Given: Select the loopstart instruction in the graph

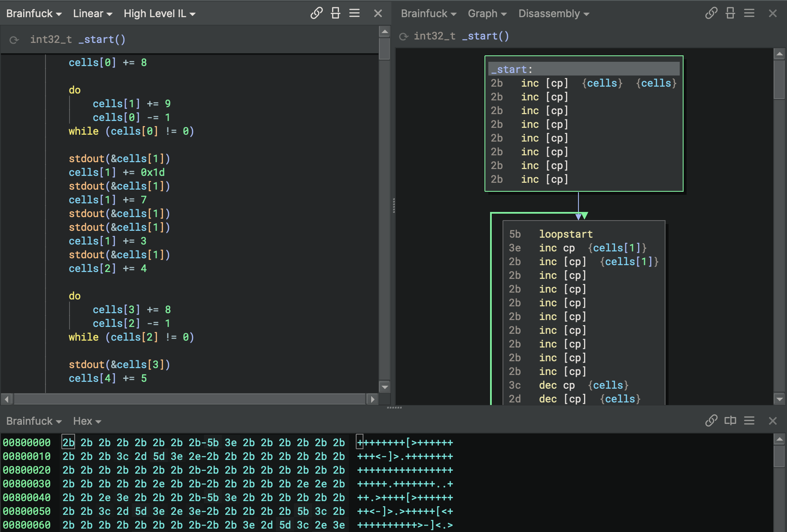Looking at the screenshot, I should pyautogui.click(x=566, y=234).
